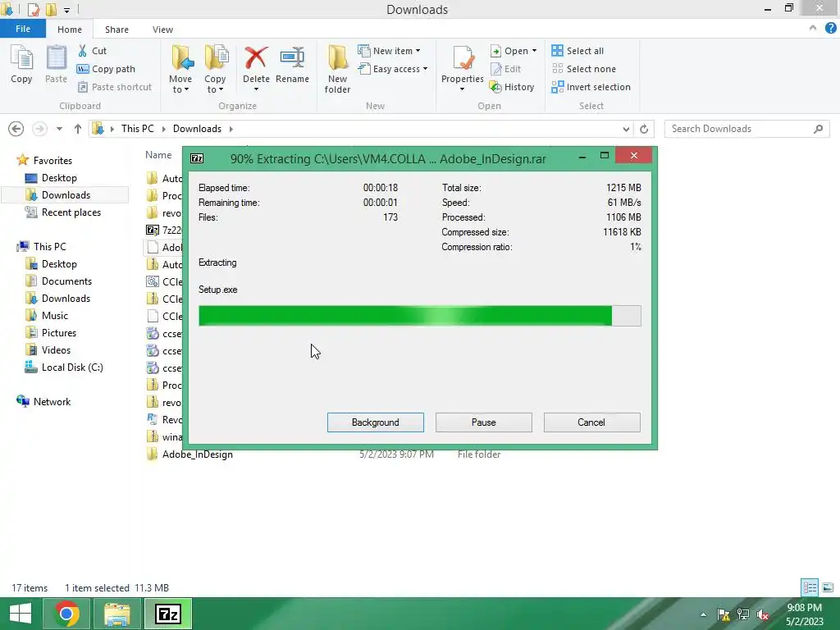The height and width of the screenshot is (630, 840).
Task: Click Invert selection in ribbon
Action: click(x=591, y=87)
